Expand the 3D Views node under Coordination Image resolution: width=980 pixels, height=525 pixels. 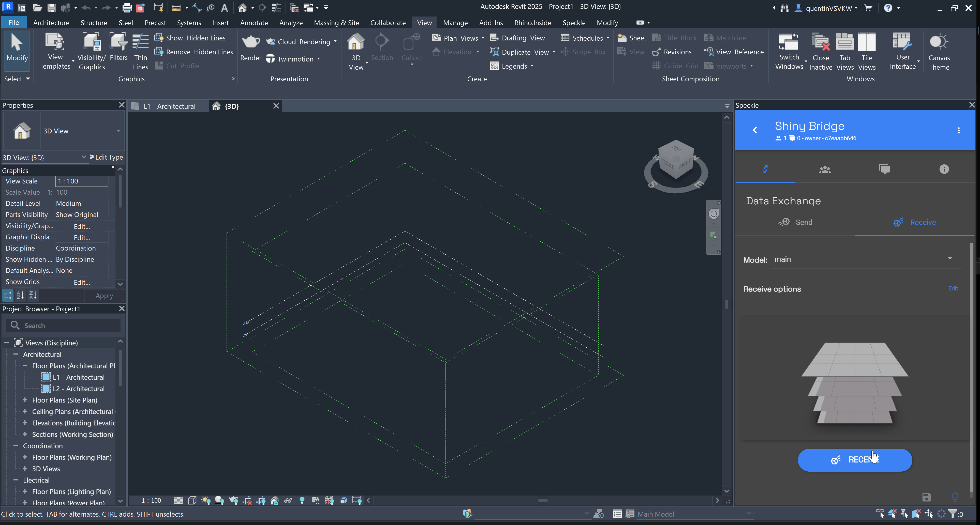[25, 469]
